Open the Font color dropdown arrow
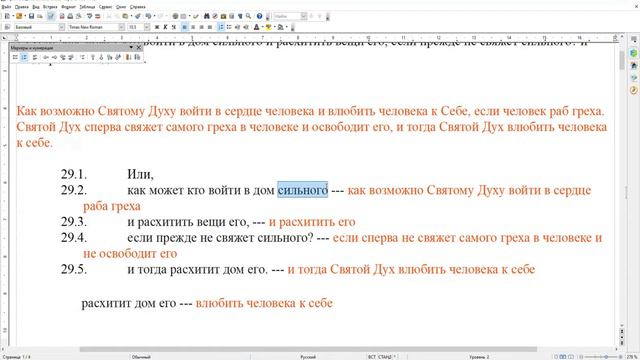 click(x=262, y=27)
